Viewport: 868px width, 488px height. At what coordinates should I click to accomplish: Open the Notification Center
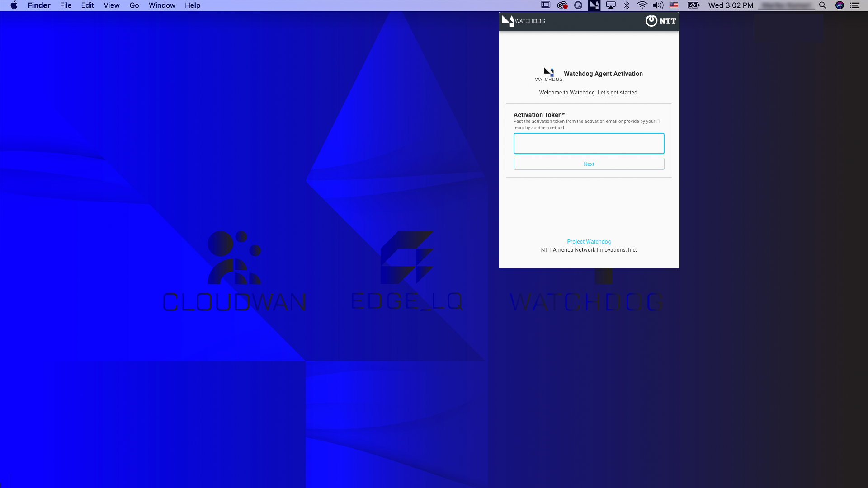pyautogui.click(x=854, y=5)
